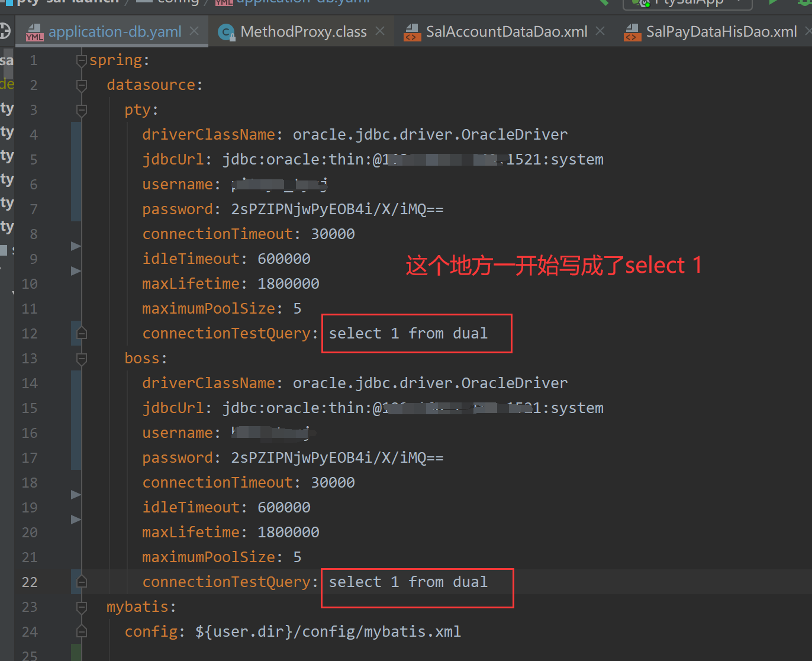
Task: Click the XML icon on SalPayDataHisDao.xml tab
Action: pos(631,33)
